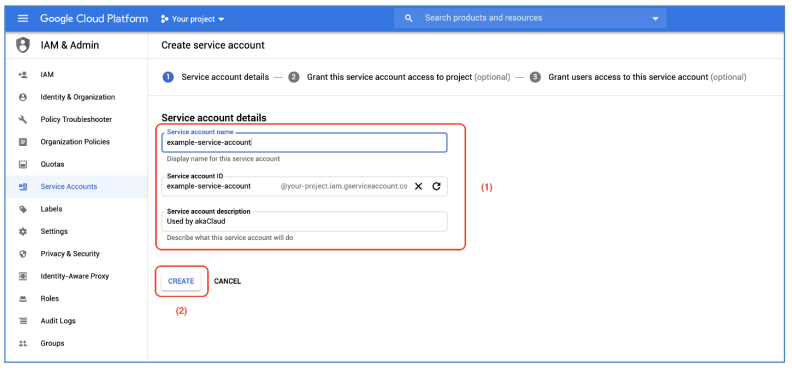Image resolution: width=792 pixels, height=372 pixels.
Task: Select Quotas in the sidebar
Action: pyautogui.click(x=53, y=164)
